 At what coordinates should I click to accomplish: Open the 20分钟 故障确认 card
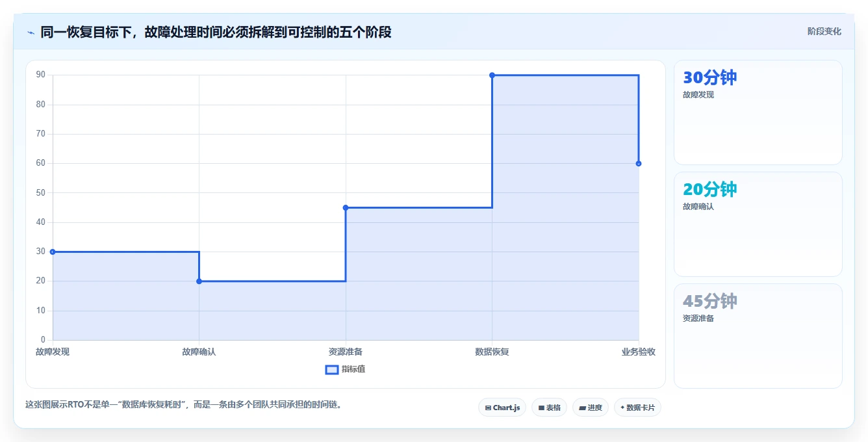pos(758,224)
